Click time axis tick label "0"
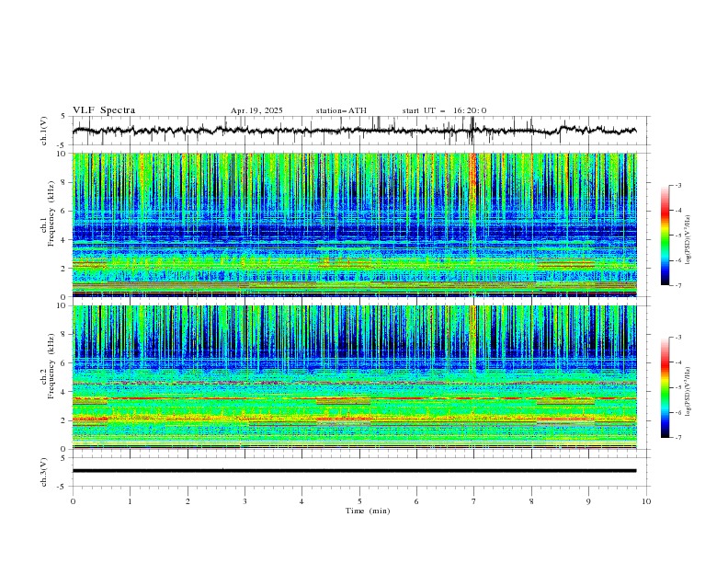 pyautogui.click(x=73, y=501)
